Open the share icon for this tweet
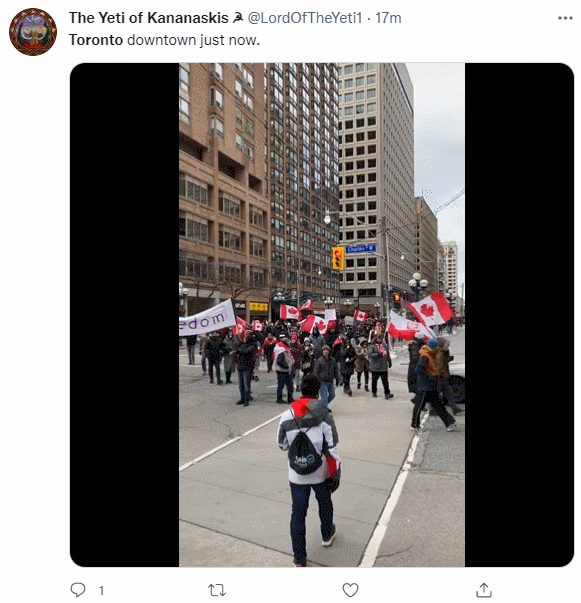Image resolution: width=581 pixels, height=603 pixels. click(x=484, y=590)
